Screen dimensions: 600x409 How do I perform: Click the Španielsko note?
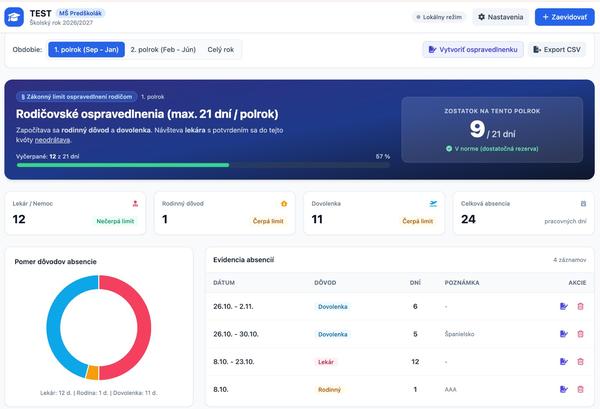(459, 334)
